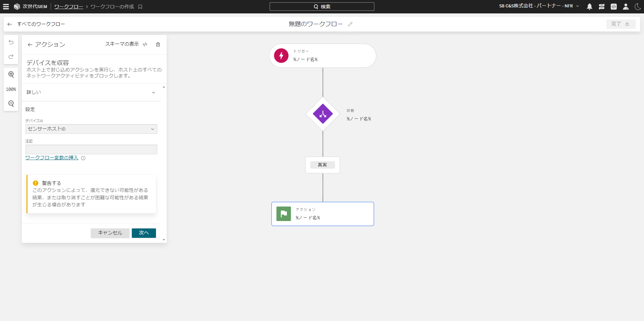Image resolution: width=644 pixels, height=321 pixels.
Task: Open the messages panel icon in the top bar
Action: (x=601, y=6)
